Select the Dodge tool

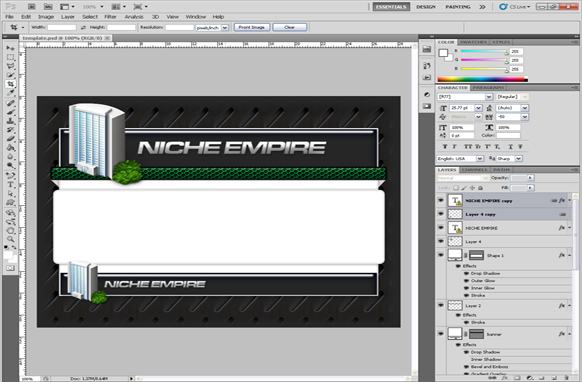[x=10, y=166]
